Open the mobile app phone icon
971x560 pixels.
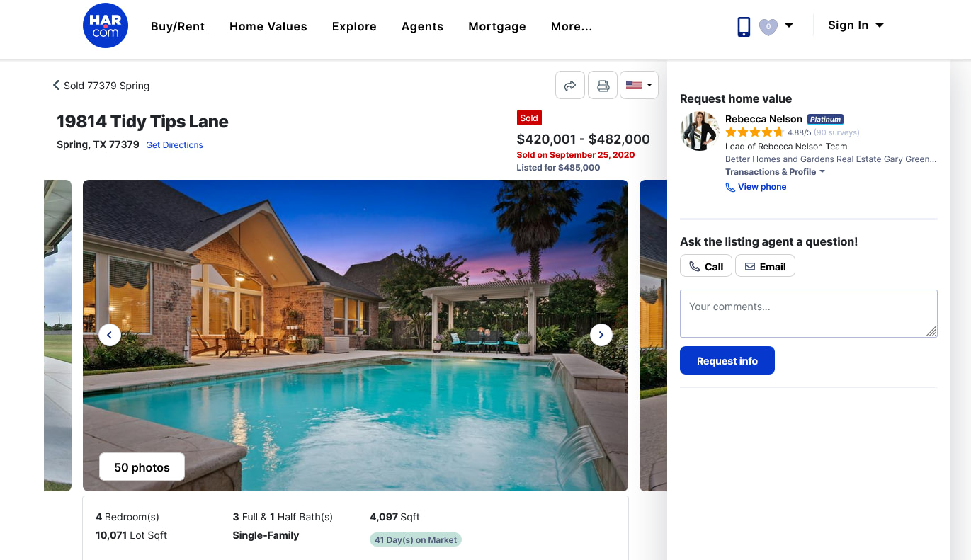pos(744,27)
